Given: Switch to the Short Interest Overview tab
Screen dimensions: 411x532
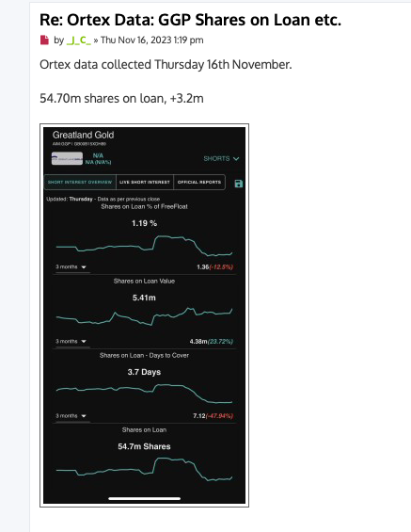Looking at the screenshot, I should 80,182.
